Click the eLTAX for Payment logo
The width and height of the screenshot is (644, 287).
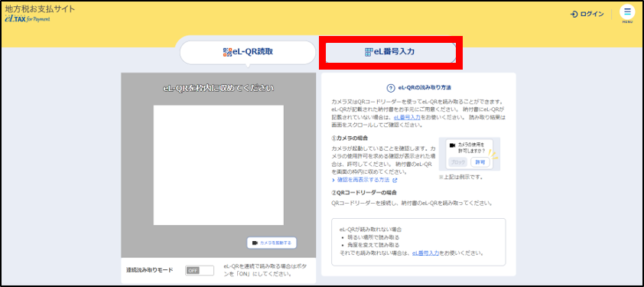[28, 19]
